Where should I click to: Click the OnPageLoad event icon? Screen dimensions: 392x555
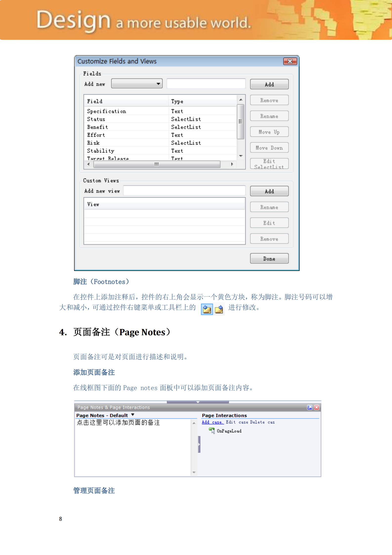212,431
